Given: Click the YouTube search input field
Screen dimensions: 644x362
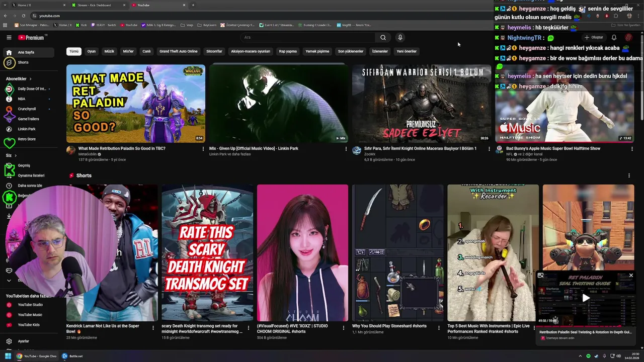Looking at the screenshot, I should pyautogui.click(x=308, y=37).
